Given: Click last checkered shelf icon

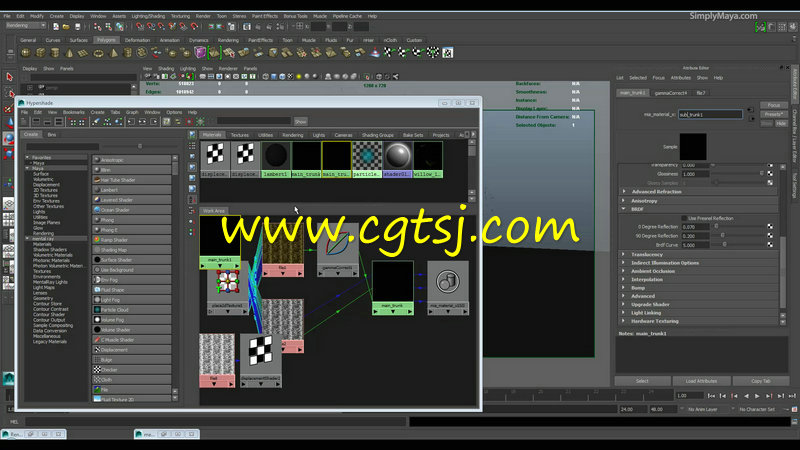Looking at the screenshot, I should tap(447, 53).
